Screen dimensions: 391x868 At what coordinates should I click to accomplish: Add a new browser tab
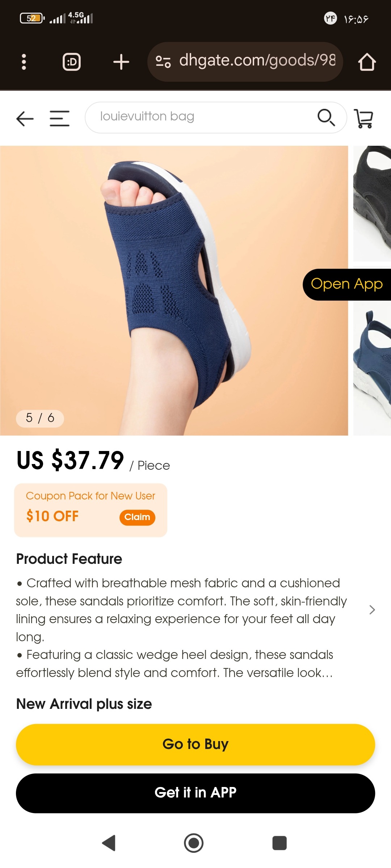[x=121, y=62]
